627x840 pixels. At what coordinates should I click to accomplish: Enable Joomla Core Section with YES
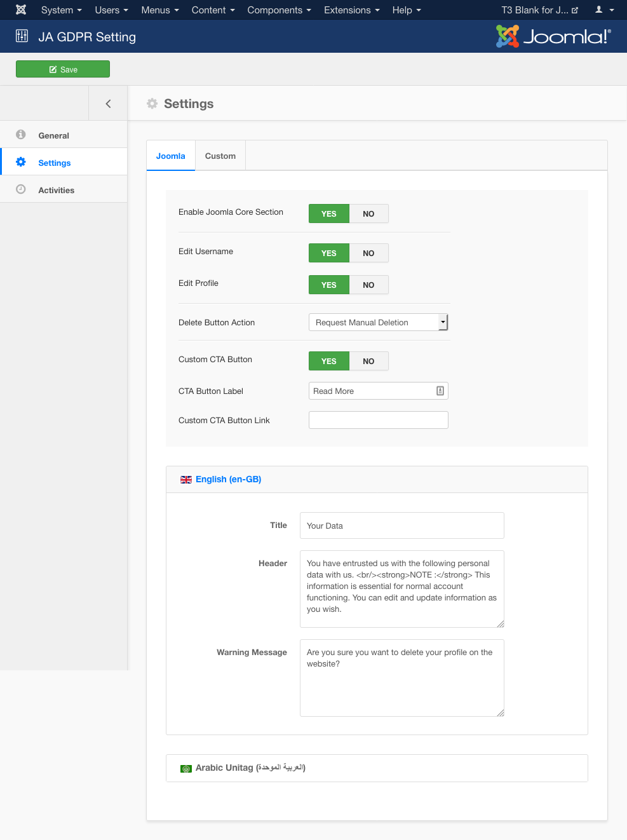tap(328, 213)
